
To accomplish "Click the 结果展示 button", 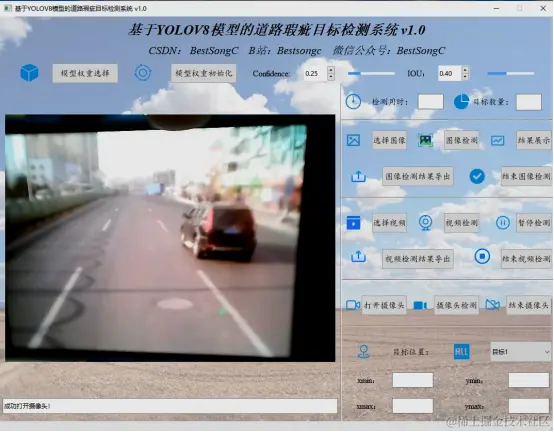I will click(x=534, y=140).
